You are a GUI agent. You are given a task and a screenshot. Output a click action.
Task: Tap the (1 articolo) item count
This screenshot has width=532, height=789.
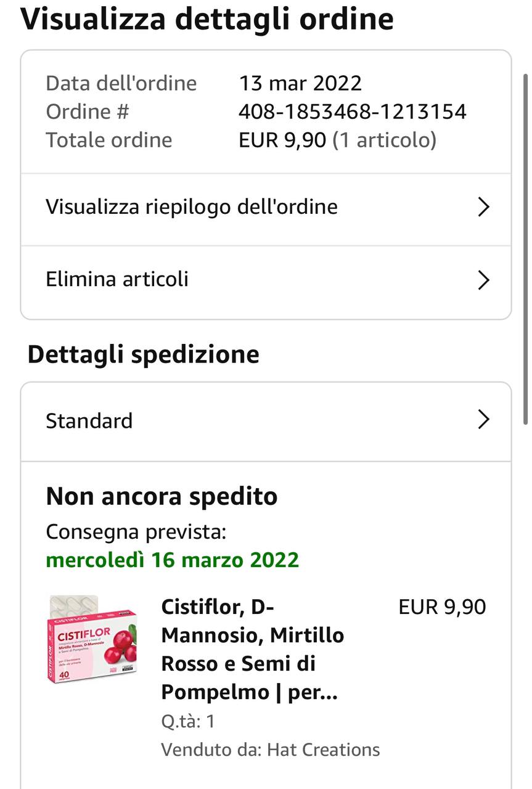[384, 140]
